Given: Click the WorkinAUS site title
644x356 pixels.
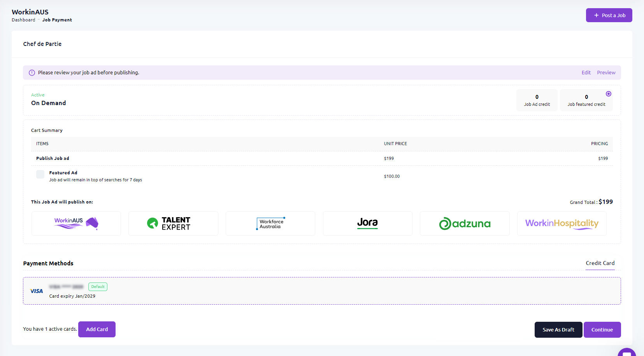Looking at the screenshot, I should click(x=30, y=12).
